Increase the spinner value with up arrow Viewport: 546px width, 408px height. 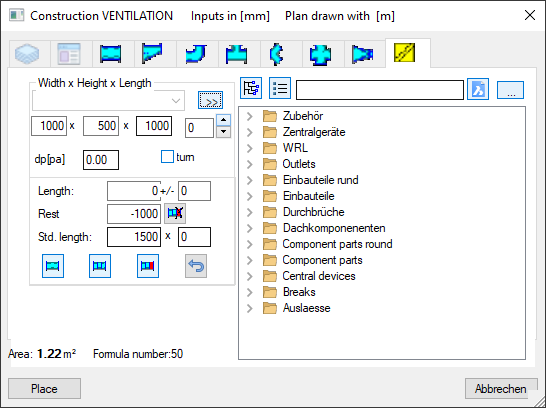pyautogui.click(x=224, y=120)
